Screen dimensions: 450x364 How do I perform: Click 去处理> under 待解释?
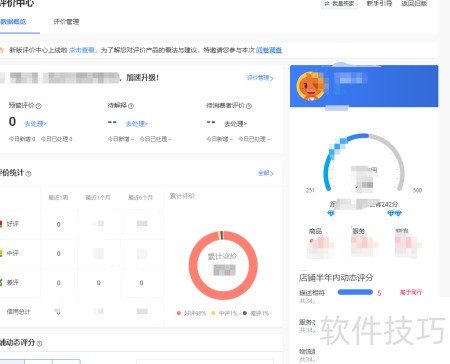(137, 124)
